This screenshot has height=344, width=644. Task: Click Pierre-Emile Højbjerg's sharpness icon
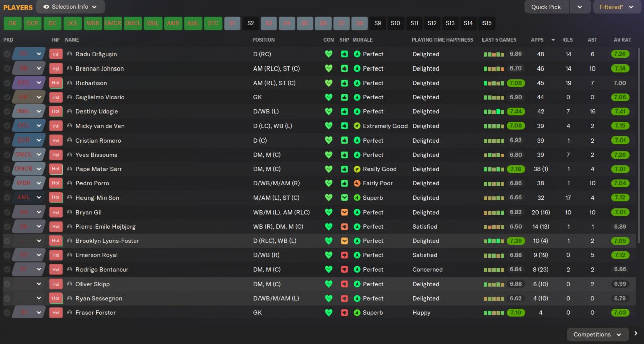click(344, 227)
